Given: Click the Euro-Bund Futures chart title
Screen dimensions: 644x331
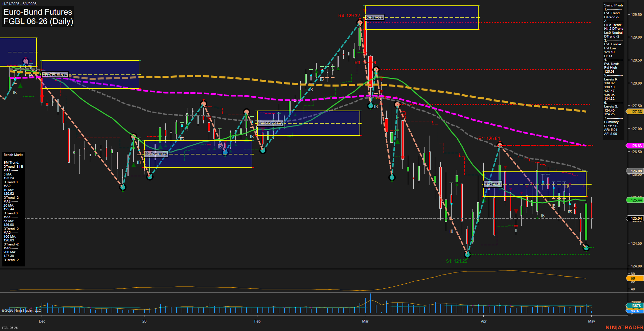Looking at the screenshot, I should [38, 12].
